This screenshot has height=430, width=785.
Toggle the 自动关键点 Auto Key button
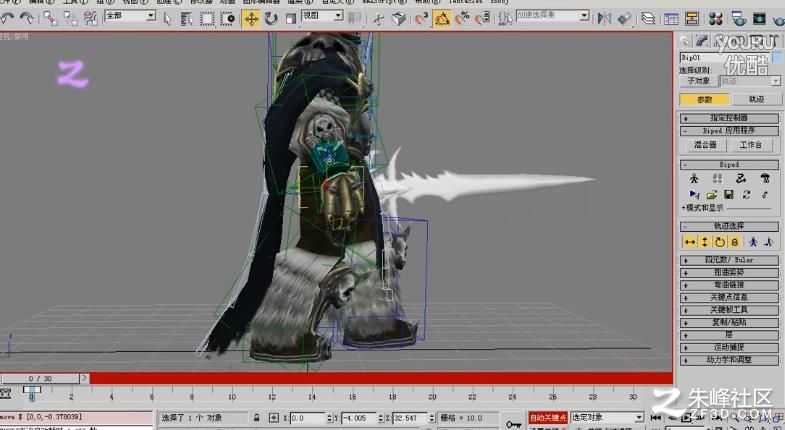tap(548, 417)
